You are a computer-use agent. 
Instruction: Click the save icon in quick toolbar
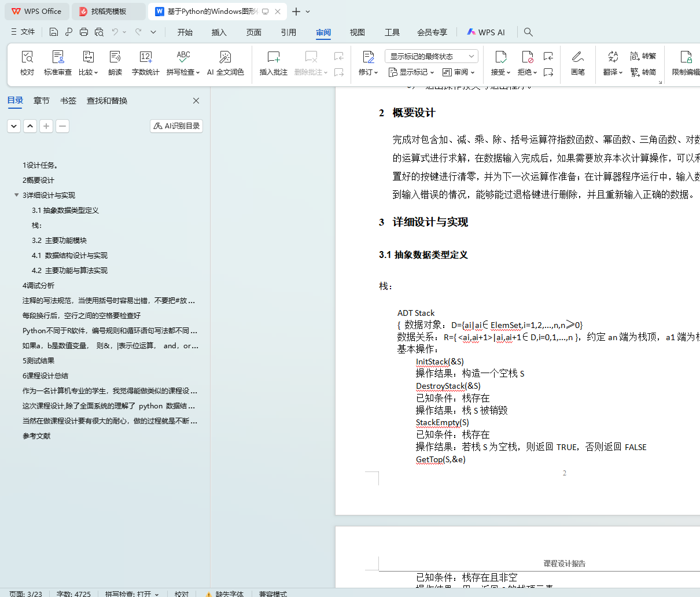(54, 32)
